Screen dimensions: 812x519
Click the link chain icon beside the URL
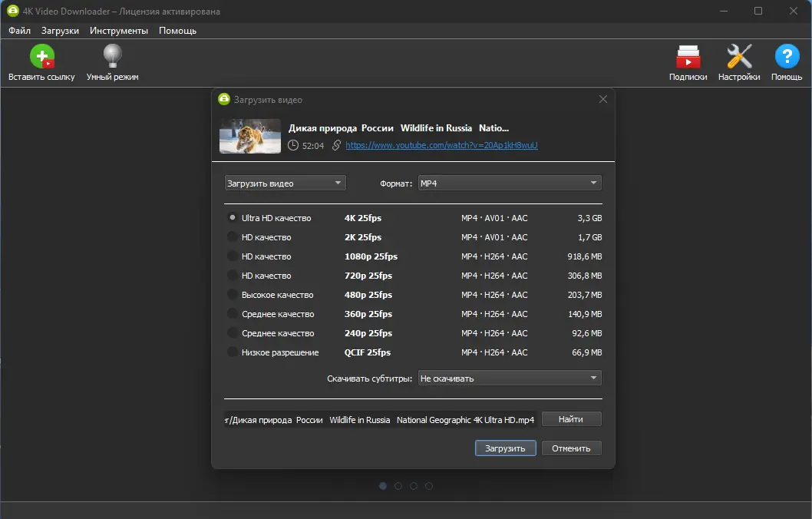[336, 145]
